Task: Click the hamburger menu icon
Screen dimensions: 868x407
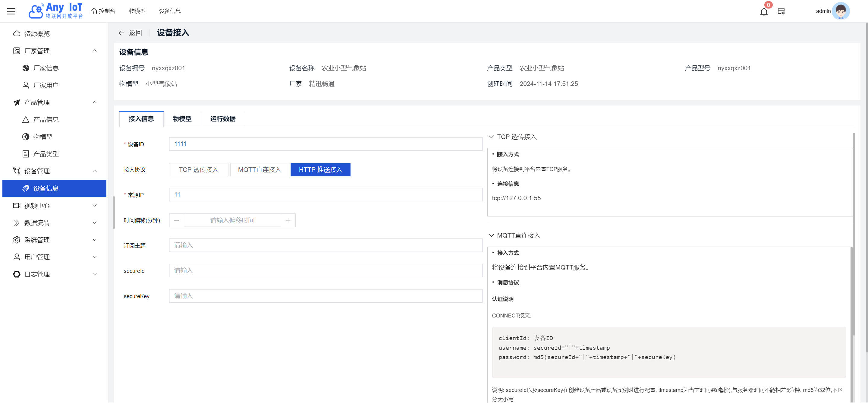Action: click(11, 11)
